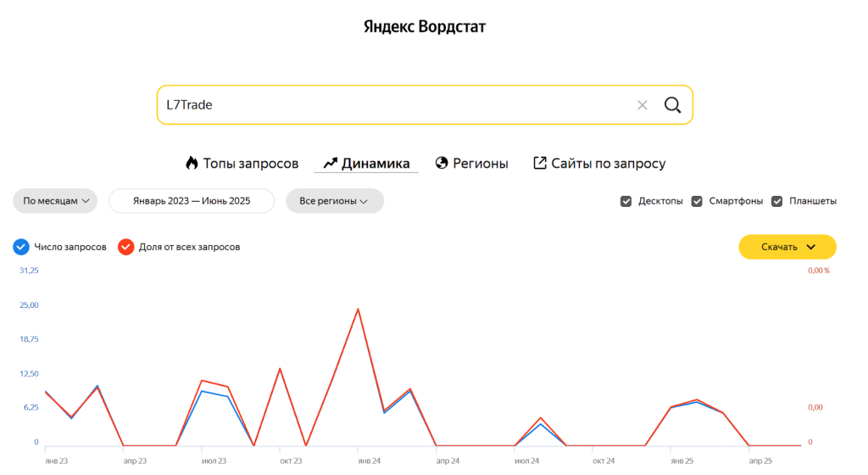Clear the search field with X icon

tap(642, 105)
